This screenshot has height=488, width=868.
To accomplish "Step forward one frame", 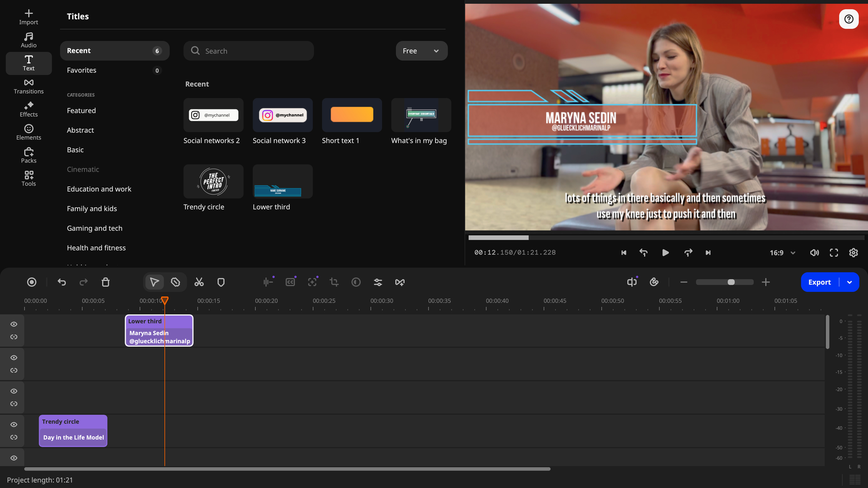I will click(688, 253).
